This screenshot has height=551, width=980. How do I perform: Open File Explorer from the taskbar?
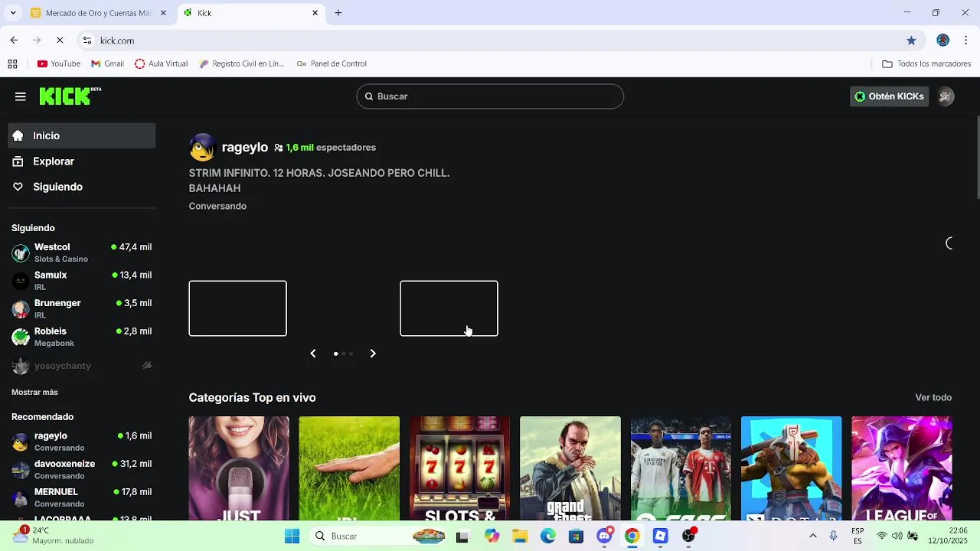coord(520,536)
